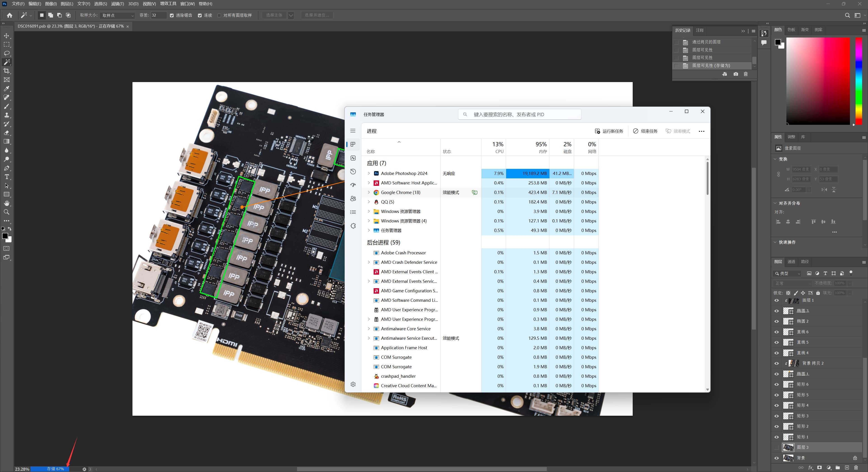
Task: Open the 取样大小 dropdown
Action: point(118,16)
